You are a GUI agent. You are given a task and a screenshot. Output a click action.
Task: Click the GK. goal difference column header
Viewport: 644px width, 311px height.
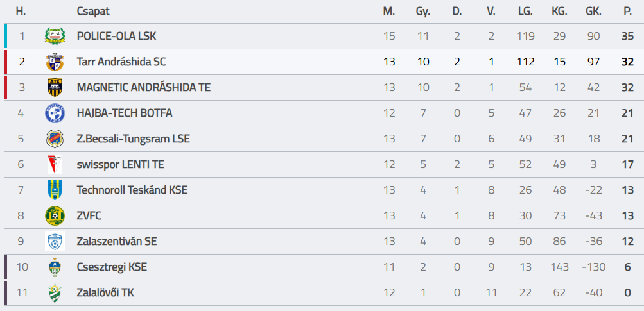pyautogui.click(x=593, y=11)
